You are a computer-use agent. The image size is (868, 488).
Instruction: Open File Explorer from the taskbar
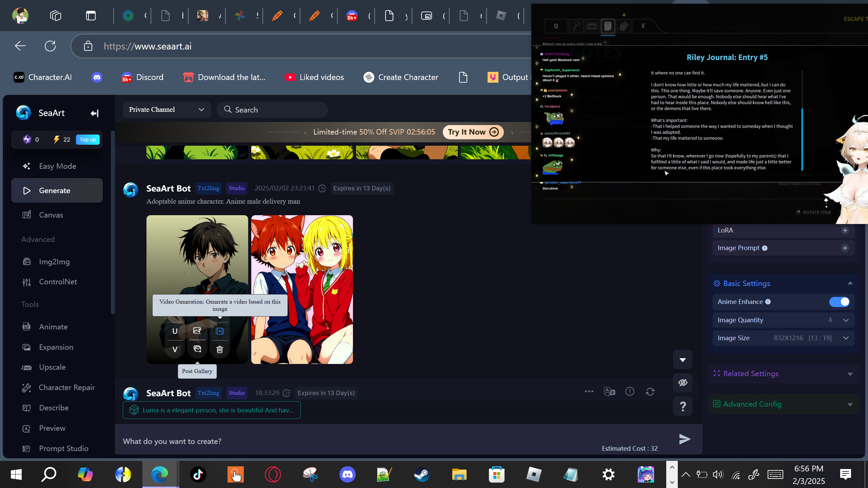pos(459,474)
